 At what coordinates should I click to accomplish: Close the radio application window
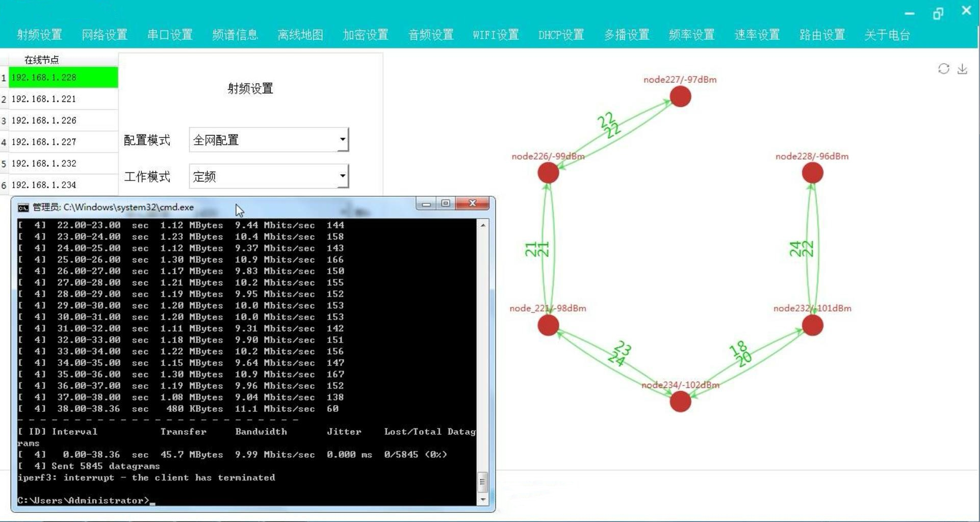(x=966, y=10)
